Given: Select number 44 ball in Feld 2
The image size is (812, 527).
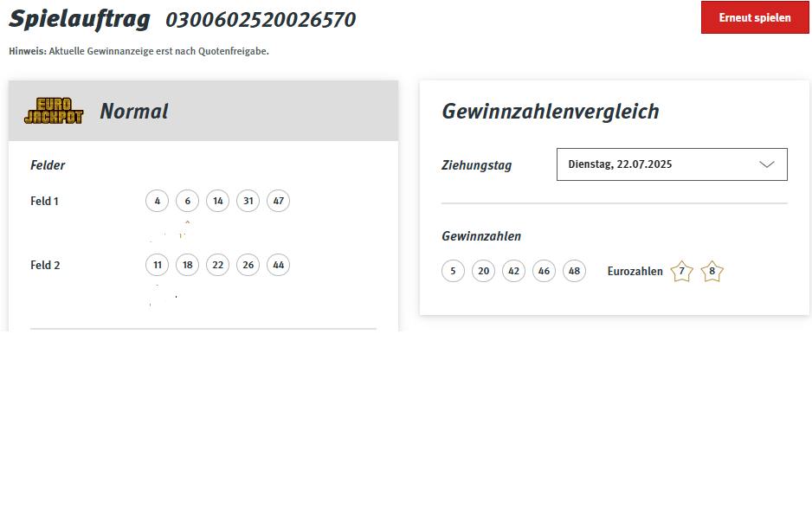Looking at the screenshot, I should coord(278,266).
